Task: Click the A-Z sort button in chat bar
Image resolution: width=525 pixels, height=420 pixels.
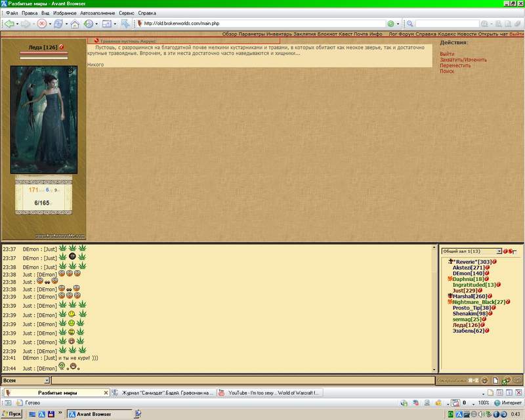Action: coord(473,380)
